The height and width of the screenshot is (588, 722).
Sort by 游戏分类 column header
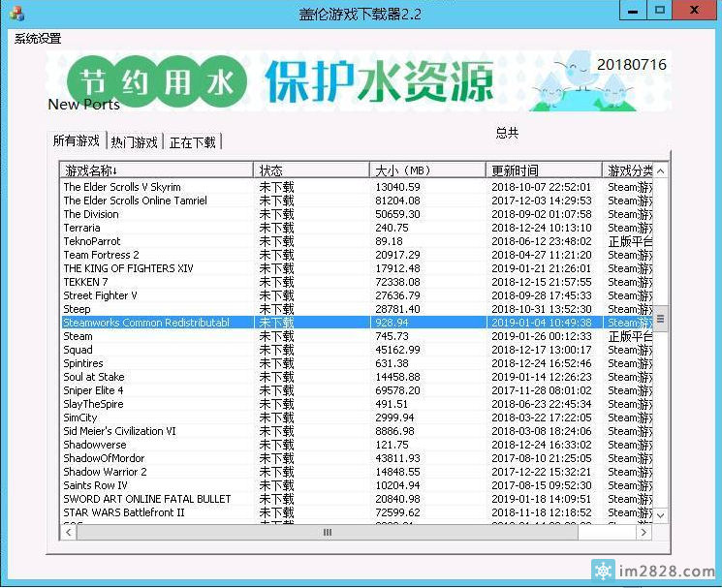tap(628, 170)
